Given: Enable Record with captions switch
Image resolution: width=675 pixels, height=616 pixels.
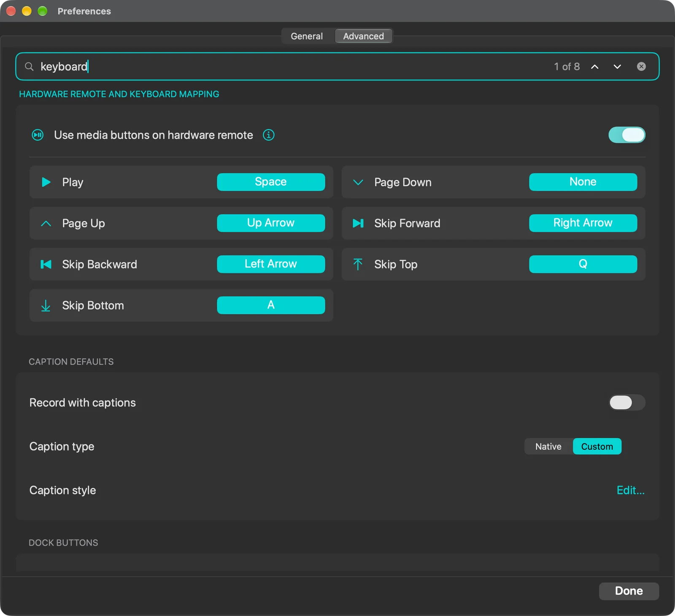Looking at the screenshot, I should coord(627,403).
